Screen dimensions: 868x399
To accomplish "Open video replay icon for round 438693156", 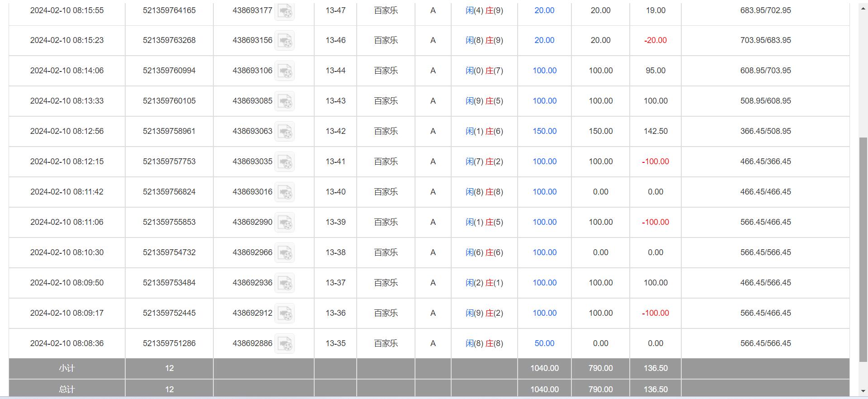I will [x=285, y=41].
